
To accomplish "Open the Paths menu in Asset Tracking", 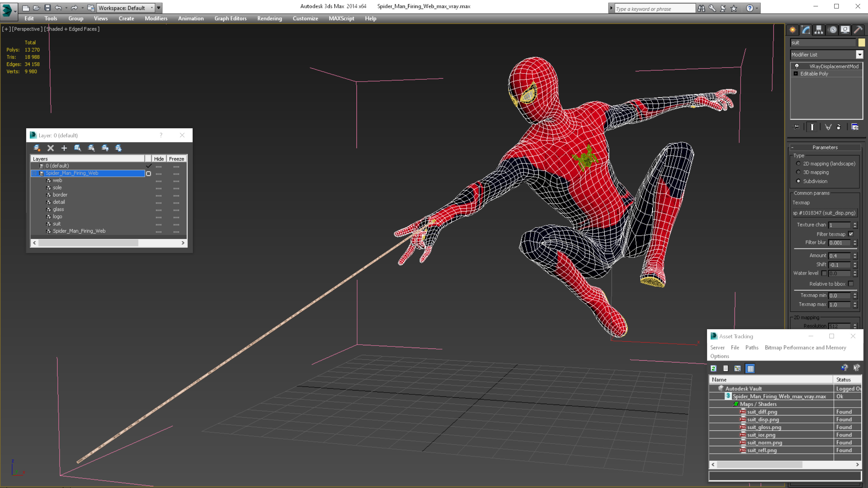I will (751, 348).
